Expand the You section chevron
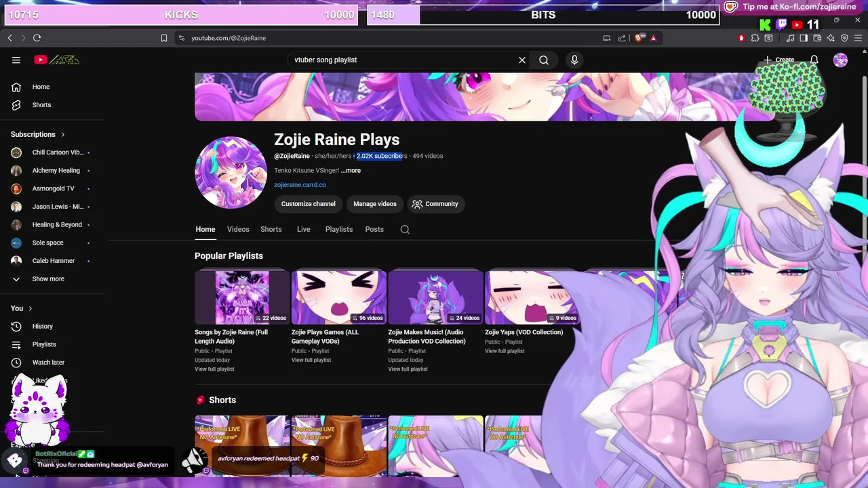Image resolution: width=868 pixels, height=488 pixels. [31, 308]
